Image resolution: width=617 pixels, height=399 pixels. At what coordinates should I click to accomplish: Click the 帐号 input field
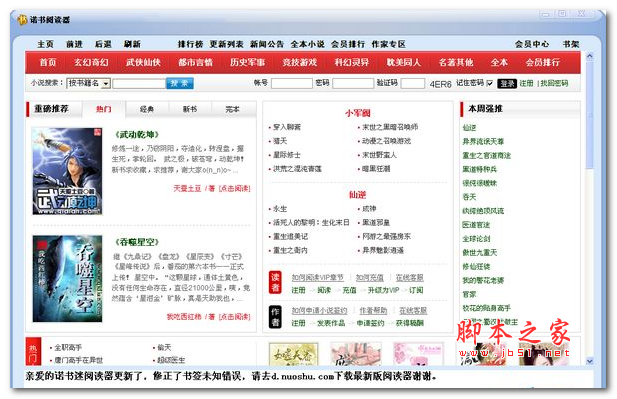(x=292, y=83)
